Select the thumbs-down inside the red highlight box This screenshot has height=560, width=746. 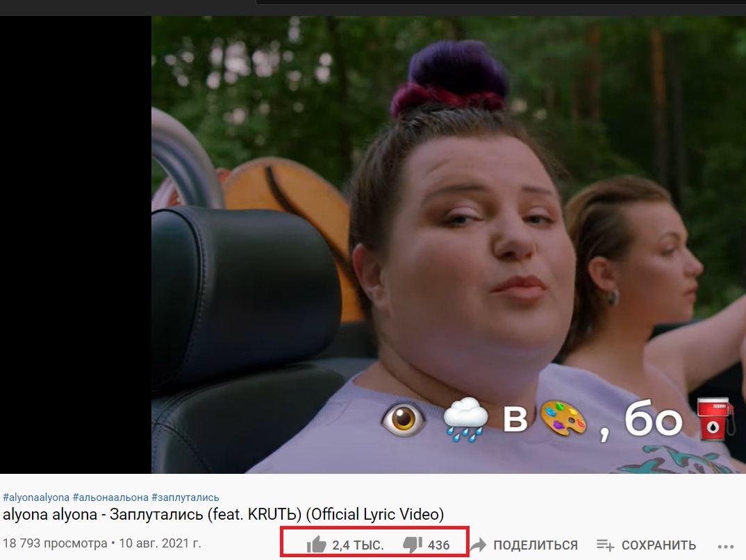(413, 545)
